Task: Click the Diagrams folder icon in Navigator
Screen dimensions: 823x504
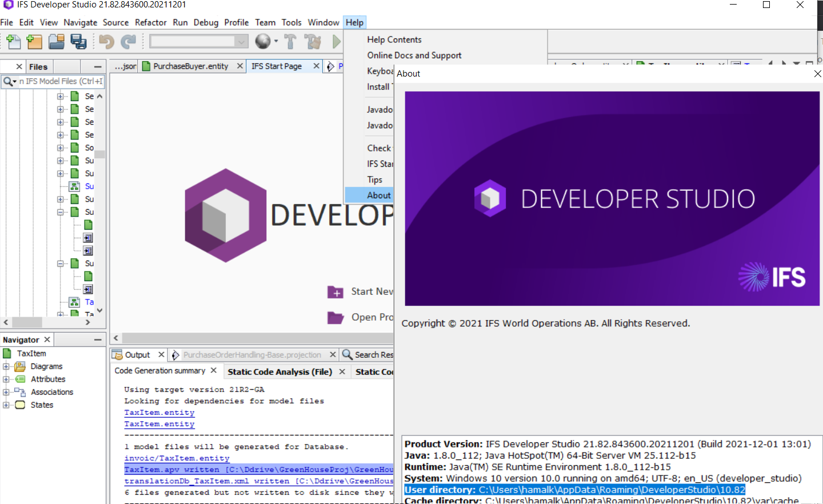Action: point(20,366)
